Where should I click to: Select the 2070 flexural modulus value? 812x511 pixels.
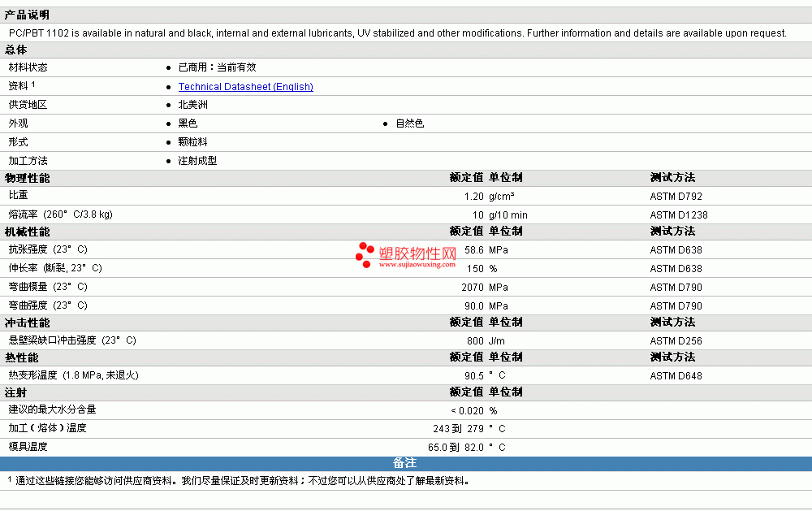click(x=473, y=288)
